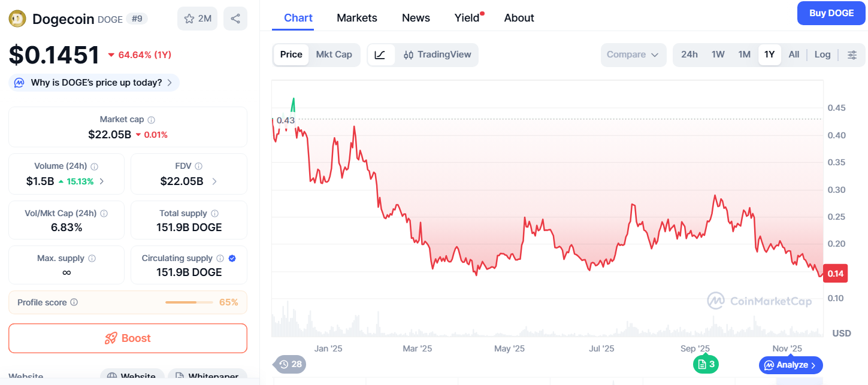Switch to the Markets tab
This screenshot has height=385, width=868.
[x=357, y=18]
